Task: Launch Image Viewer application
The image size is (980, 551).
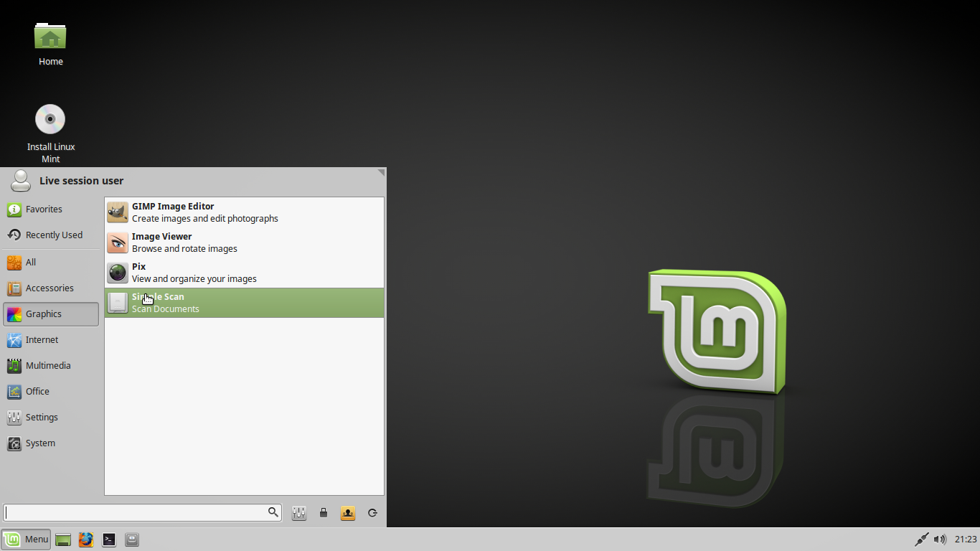Action: [244, 242]
